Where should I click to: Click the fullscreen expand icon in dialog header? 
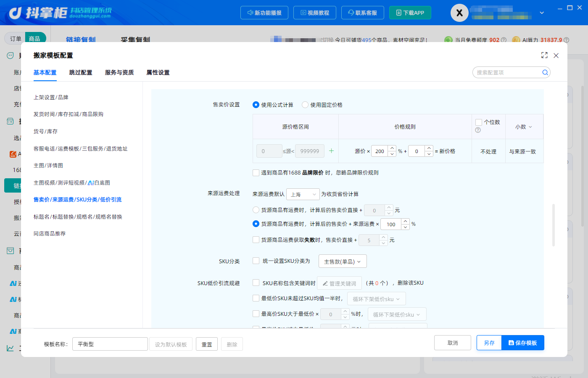coord(544,55)
